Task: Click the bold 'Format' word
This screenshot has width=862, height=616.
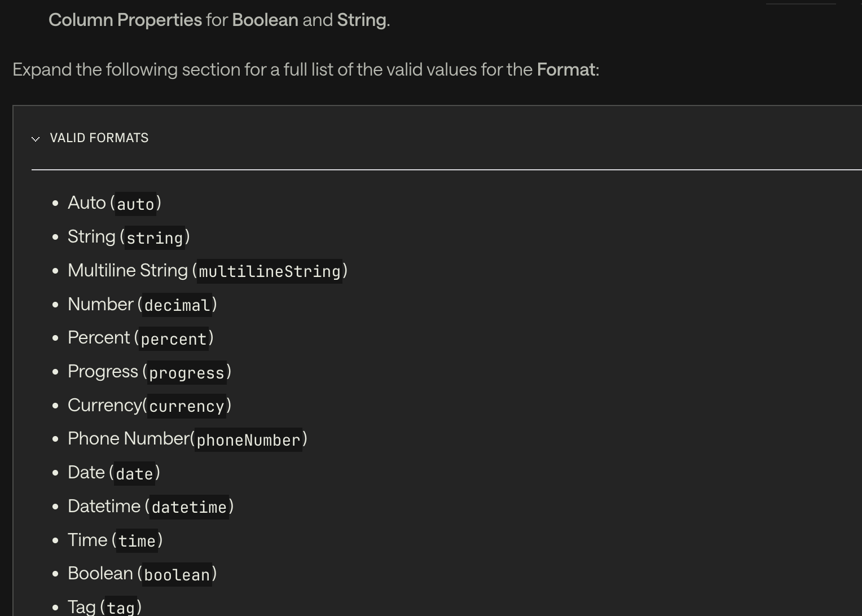Action: click(566, 70)
